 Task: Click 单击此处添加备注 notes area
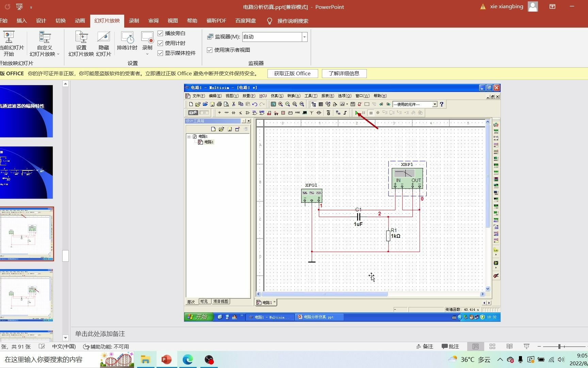coord(100,334)
